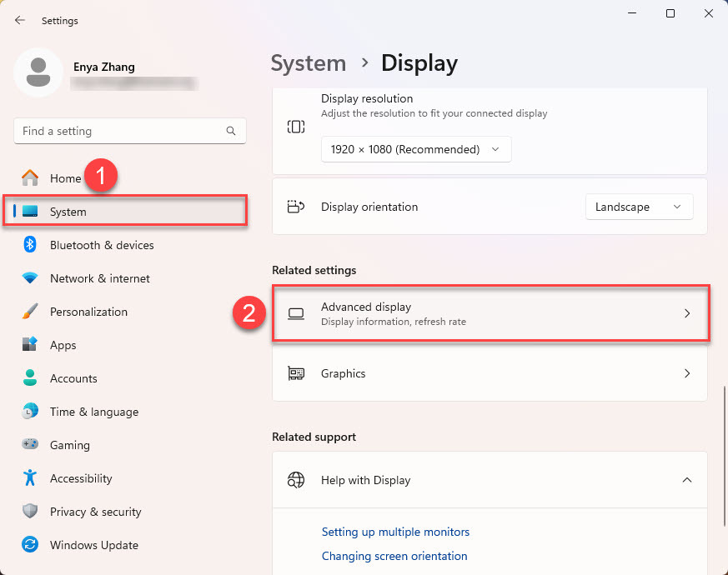Open the Display resolution dropdown
Screen dimensions: 728x575
(x=415, y=149)
